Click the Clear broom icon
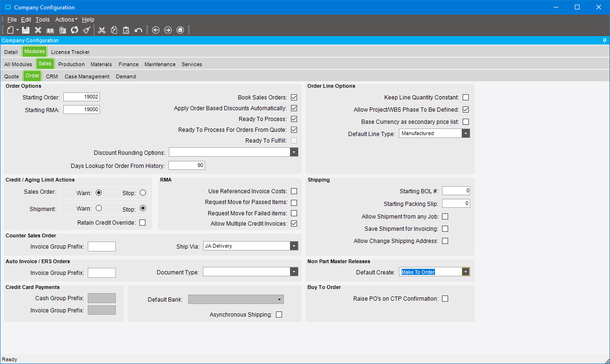Image resolution: width=610 pixels, height=364 pixels. click(x=87, y=30)
